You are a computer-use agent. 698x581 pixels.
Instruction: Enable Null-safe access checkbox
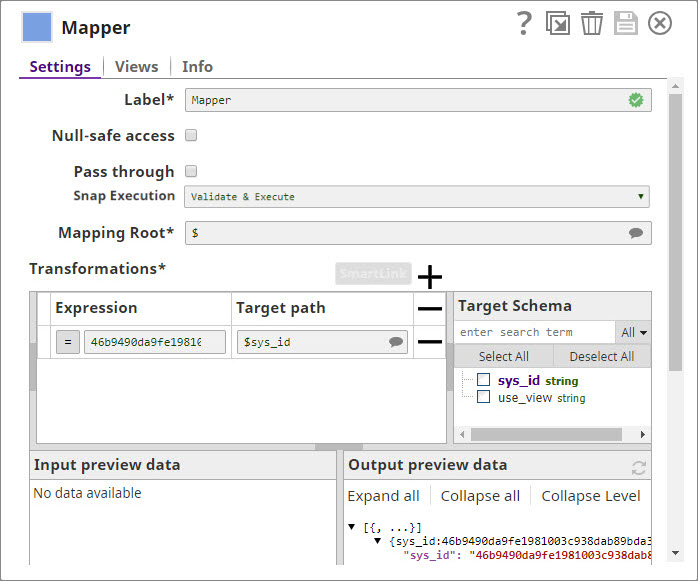[x=191, y=135]
